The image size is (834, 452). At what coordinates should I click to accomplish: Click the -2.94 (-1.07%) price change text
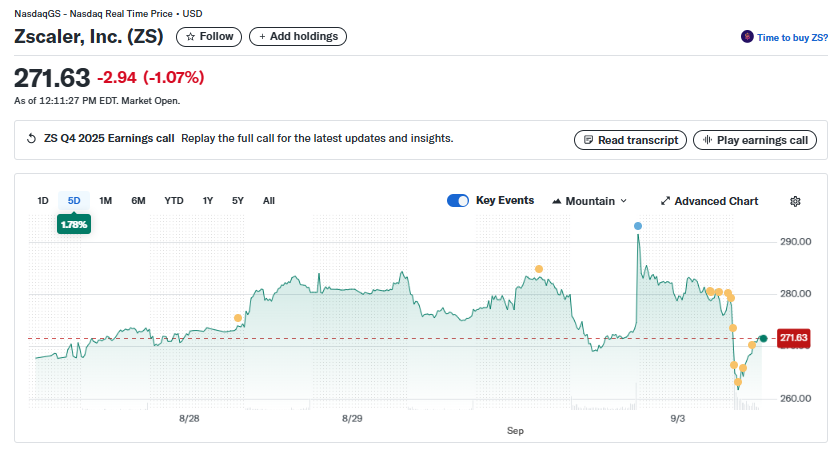click(151, 78)
